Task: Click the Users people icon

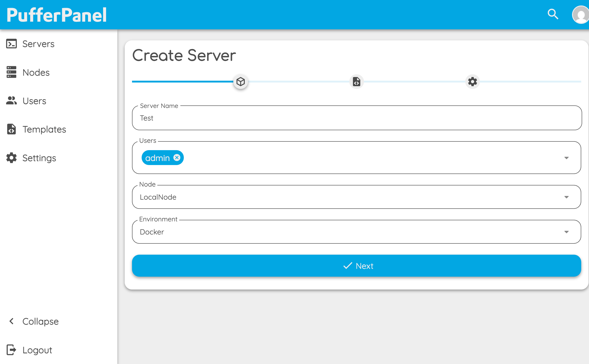Action: 11,101
